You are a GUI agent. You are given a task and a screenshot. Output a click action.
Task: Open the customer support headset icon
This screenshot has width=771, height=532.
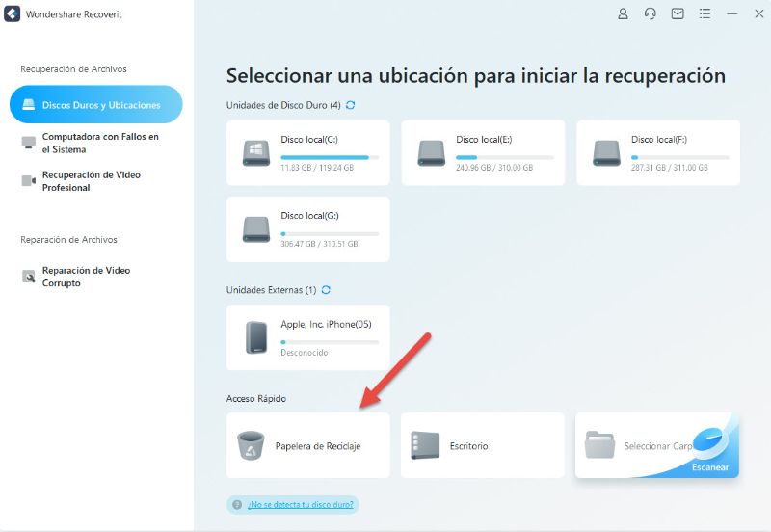[650, 13]
